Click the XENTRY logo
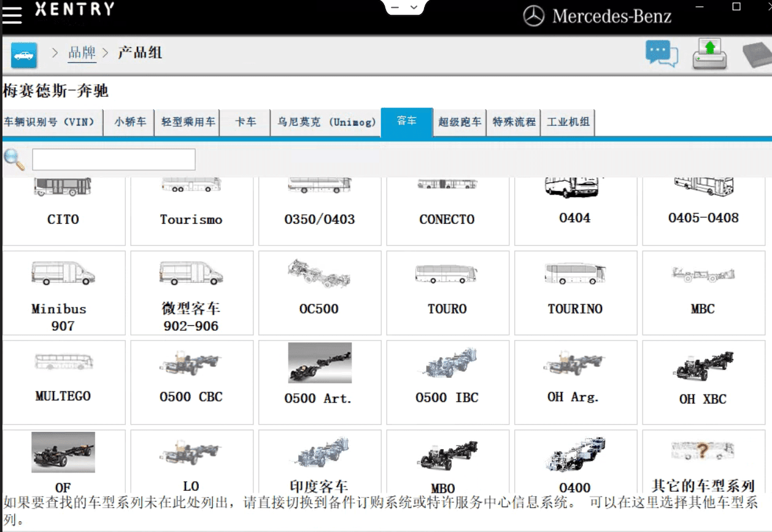The image size is (772, 532). [74, 11]
